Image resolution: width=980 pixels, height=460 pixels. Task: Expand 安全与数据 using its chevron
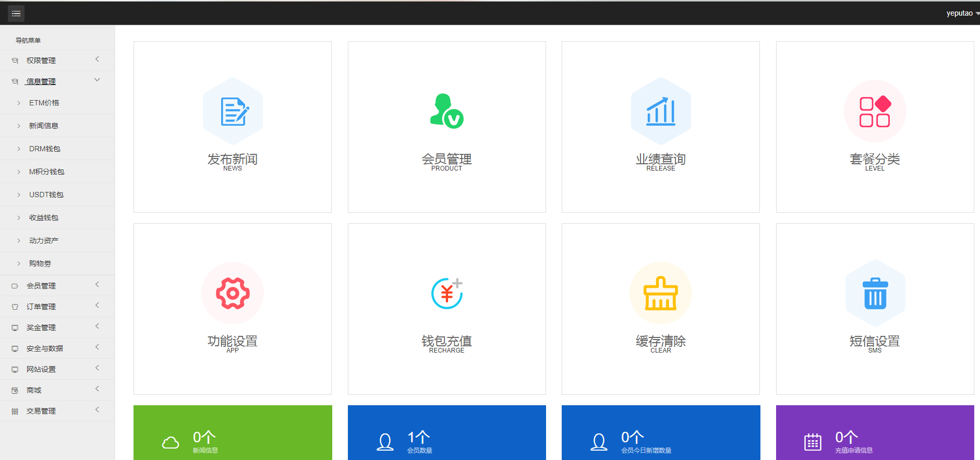(x=98, y=347)
